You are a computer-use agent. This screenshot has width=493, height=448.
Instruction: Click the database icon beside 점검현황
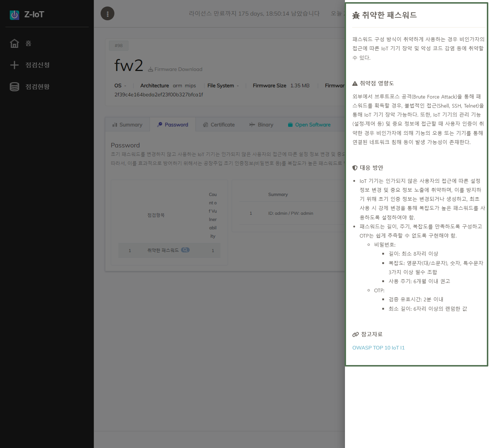(x=14, y=87)
